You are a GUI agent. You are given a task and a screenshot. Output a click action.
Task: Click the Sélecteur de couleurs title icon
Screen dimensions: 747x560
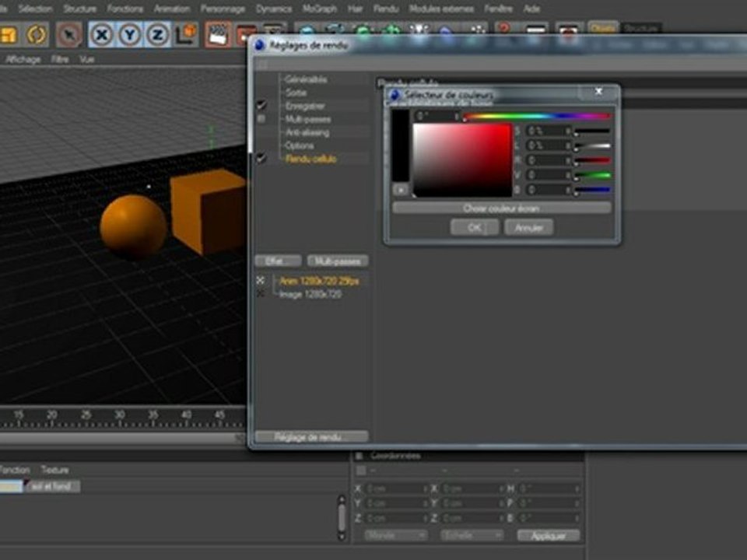click(395, 95)
